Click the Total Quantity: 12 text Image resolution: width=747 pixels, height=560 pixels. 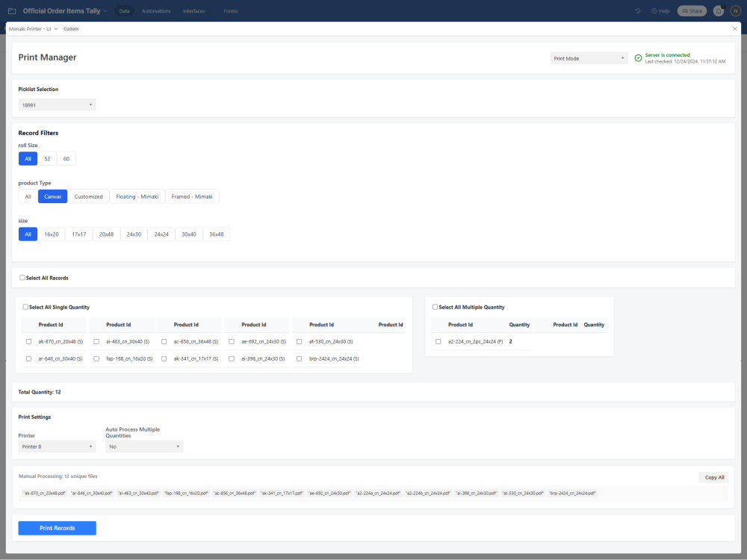[40, 392]
